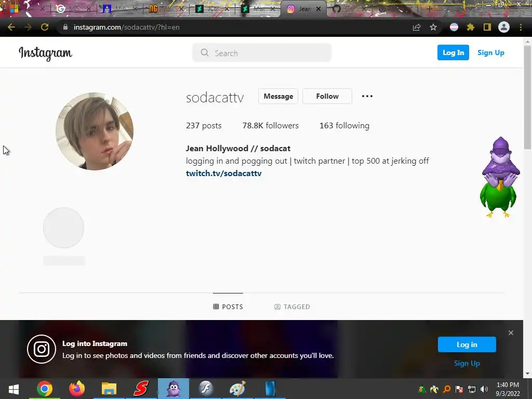Click the page's vertical scrollbar thumb
The image size is (532, 399).
(x=527, y=97)
